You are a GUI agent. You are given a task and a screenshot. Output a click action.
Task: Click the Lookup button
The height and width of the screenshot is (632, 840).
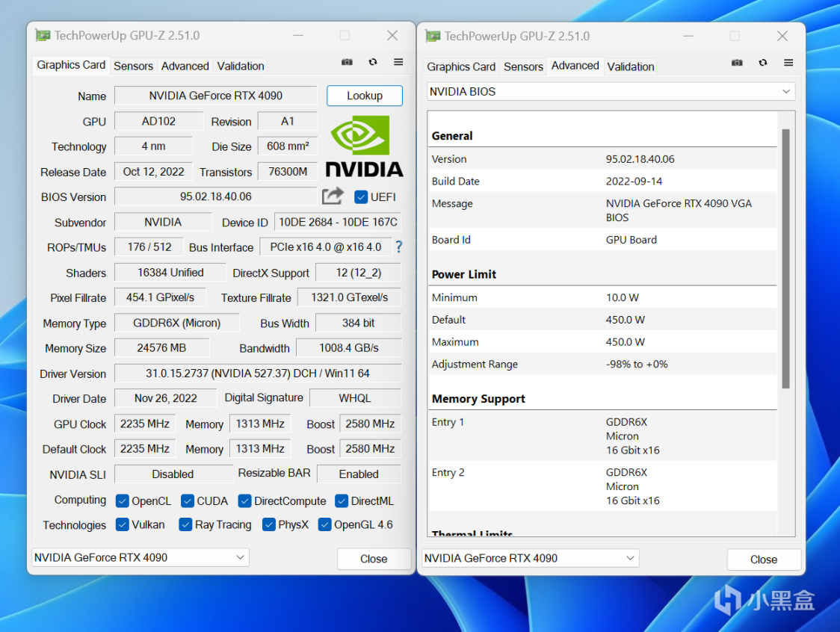(365, 96)
